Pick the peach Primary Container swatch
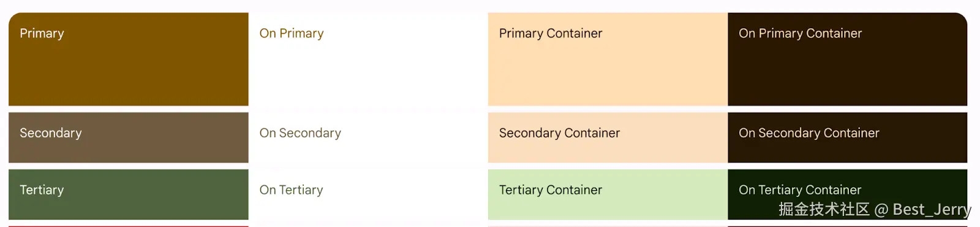Viewport: 980px width, 227px height. point(608,59)
